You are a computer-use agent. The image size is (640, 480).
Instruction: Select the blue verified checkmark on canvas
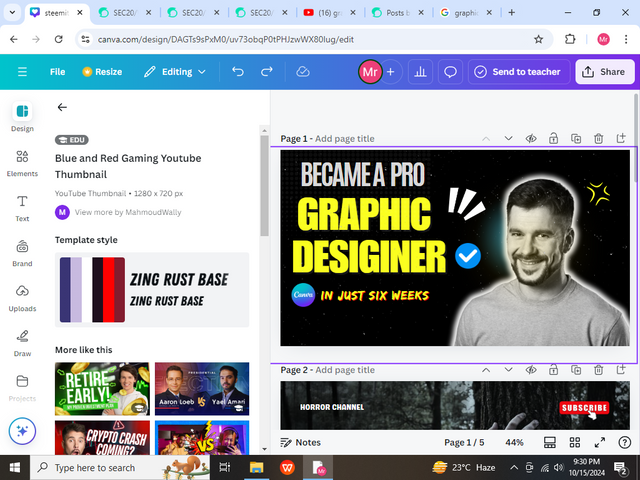click(x=468, y=256)
